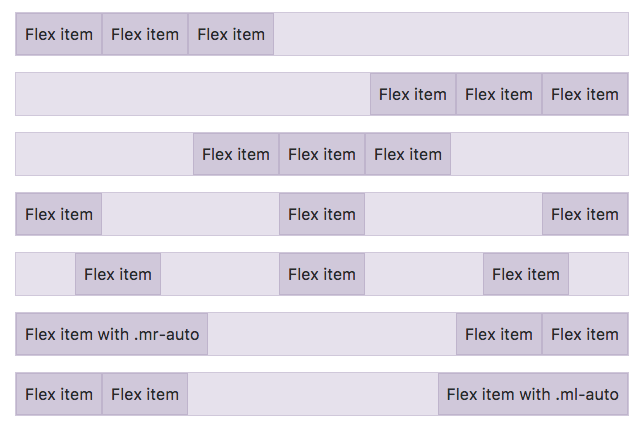Viewport: 642px width, 430px height.
Task: Click the first Flex item in the bottom row
Action: (x=59, y=394)
